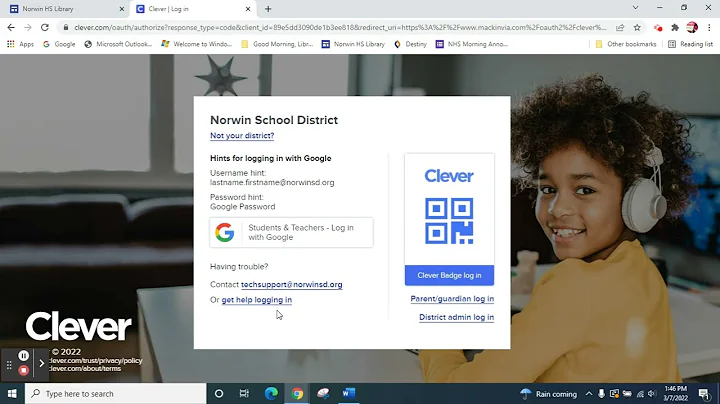Open the NHS Morning Anno... bookmark
This screenshot has height=404, width=720.
472,44
